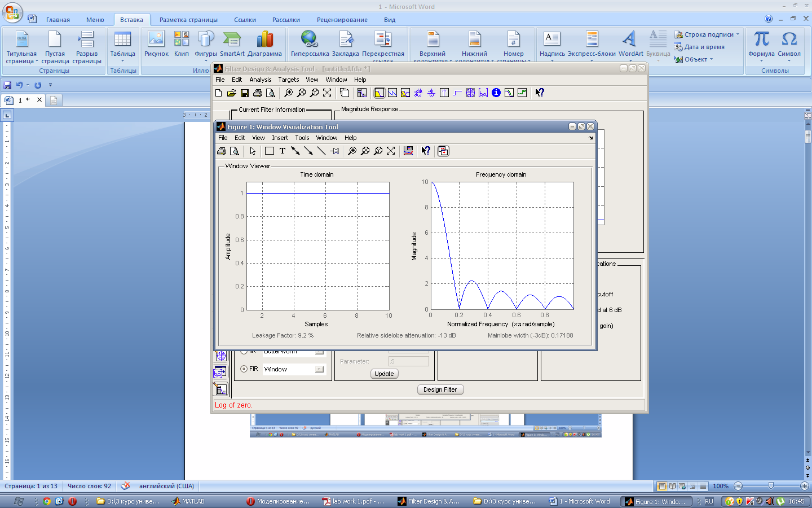Switch to the Разметка страницы ribbon tab
This screenshot has width=812, height=508.
click(x=188, y=20)
